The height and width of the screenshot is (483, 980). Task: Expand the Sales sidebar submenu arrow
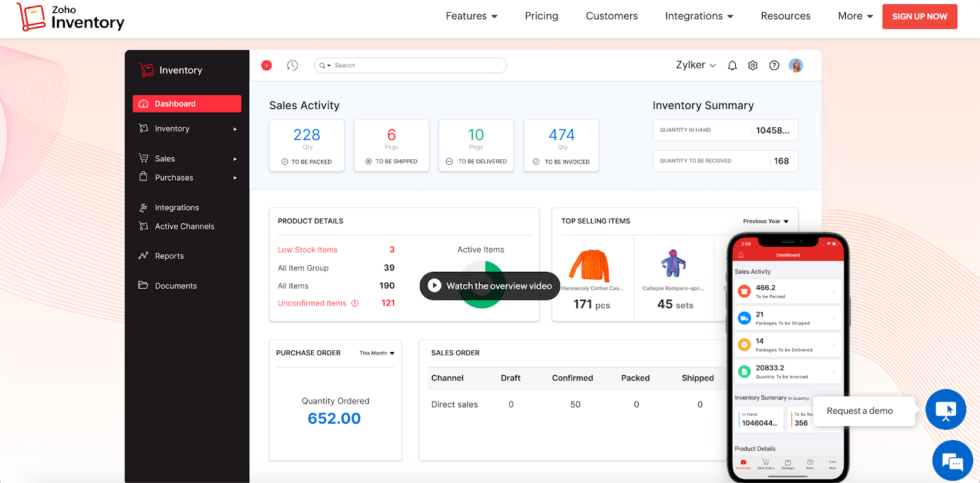click(x=235, y=159)
